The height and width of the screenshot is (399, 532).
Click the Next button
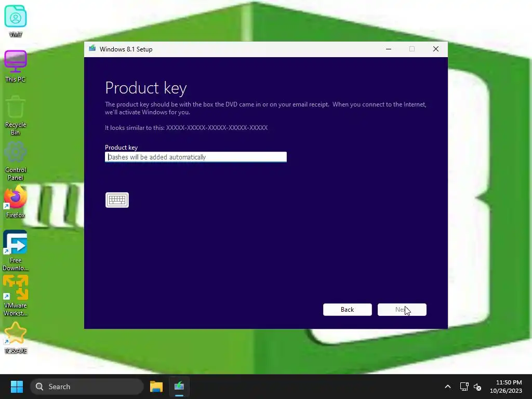point(402,310)
